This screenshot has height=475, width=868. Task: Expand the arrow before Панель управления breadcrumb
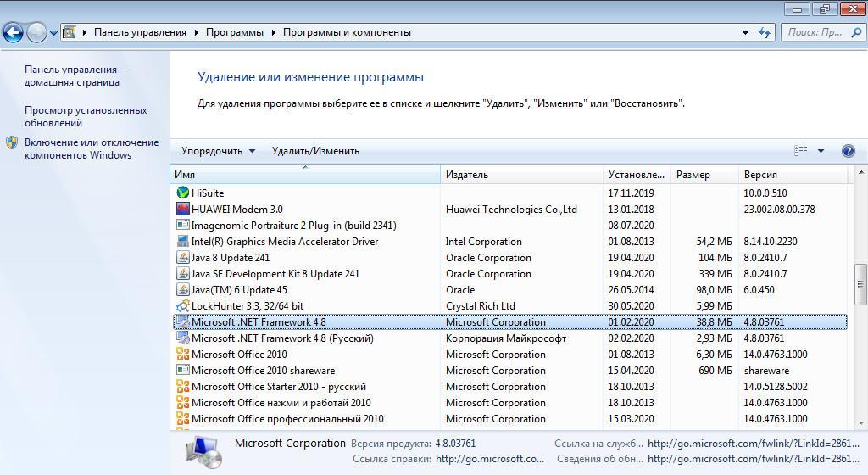coord(85,33)
